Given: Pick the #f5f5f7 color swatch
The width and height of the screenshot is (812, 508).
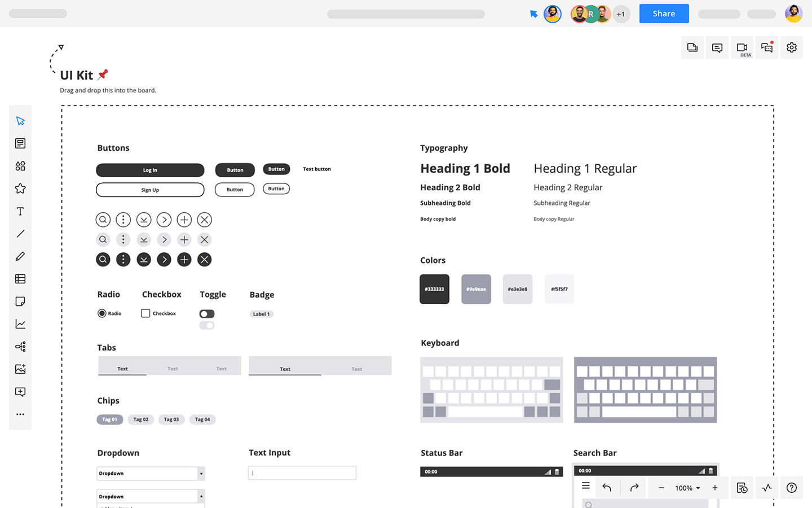Looking at the screenshot, I should (559, 289).
